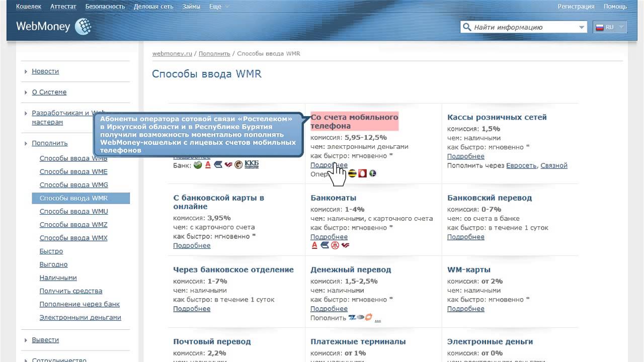Click the KKB bank logo
The height and width of the screenshot is (362, 644).
point(251,165)
